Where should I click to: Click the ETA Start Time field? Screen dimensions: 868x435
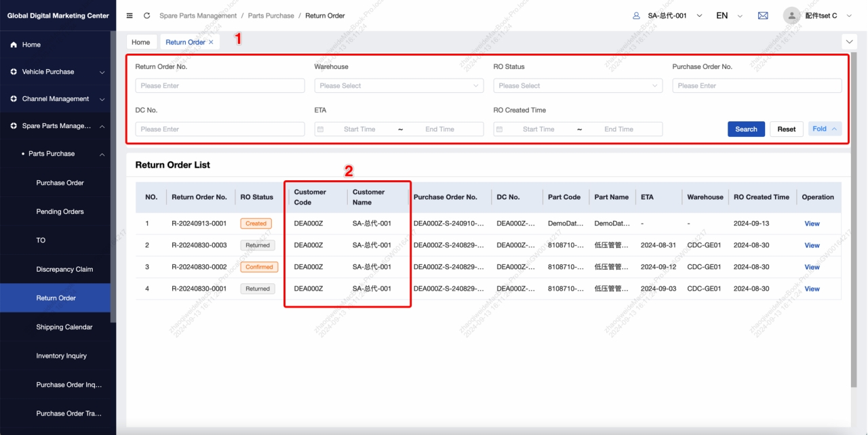coord(359,129)
